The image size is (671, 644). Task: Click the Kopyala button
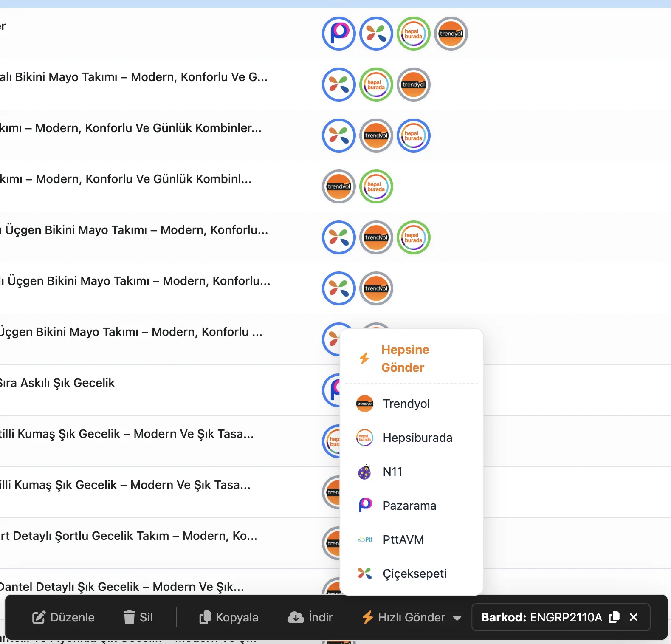(229, 617)
